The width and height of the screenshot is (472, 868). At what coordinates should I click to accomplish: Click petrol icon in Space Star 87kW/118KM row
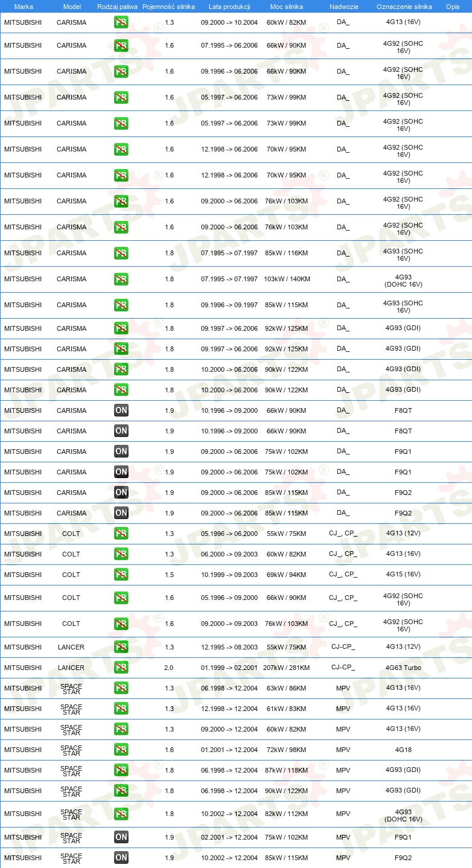[121, 770]
